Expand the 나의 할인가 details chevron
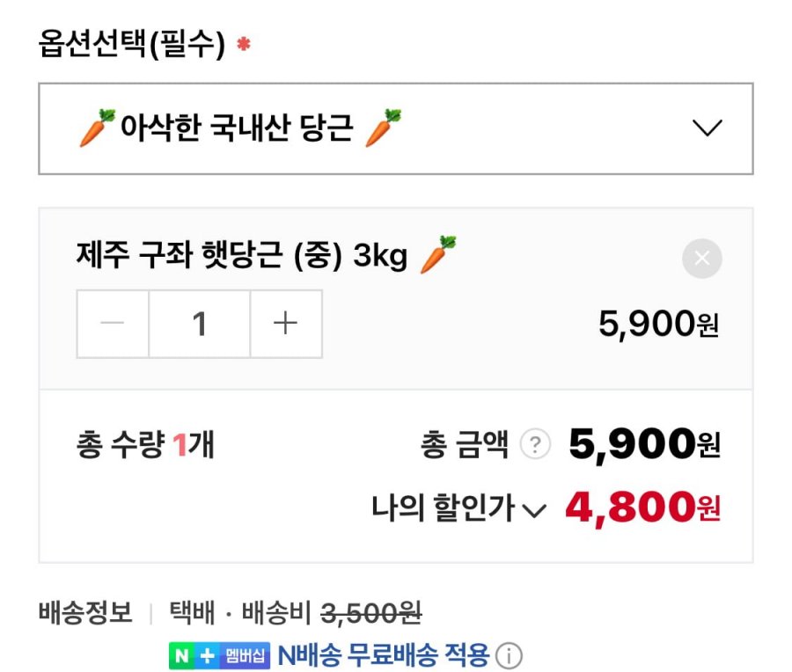The height and width of the screenshot is (672, 792). pos(534,511)
